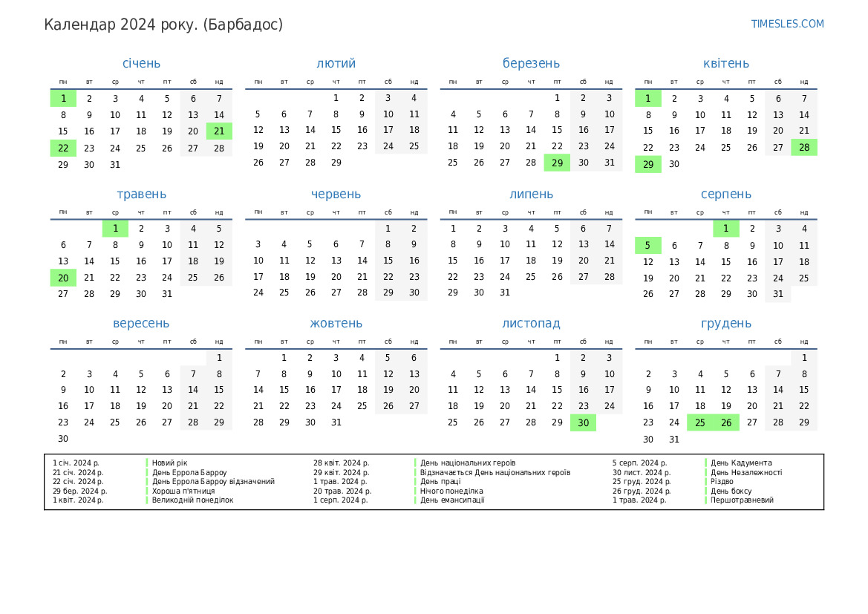The height and width of the screenshot is (614, 868).
Task: Click legend entry 'Новий рік'
Action: (170, 463)
